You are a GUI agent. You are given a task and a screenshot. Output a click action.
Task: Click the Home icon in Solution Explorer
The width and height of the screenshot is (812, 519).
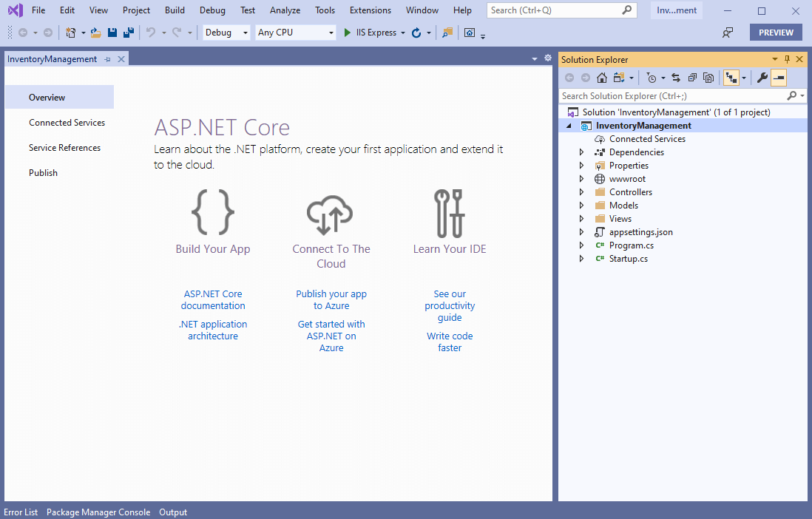(602, 78)
